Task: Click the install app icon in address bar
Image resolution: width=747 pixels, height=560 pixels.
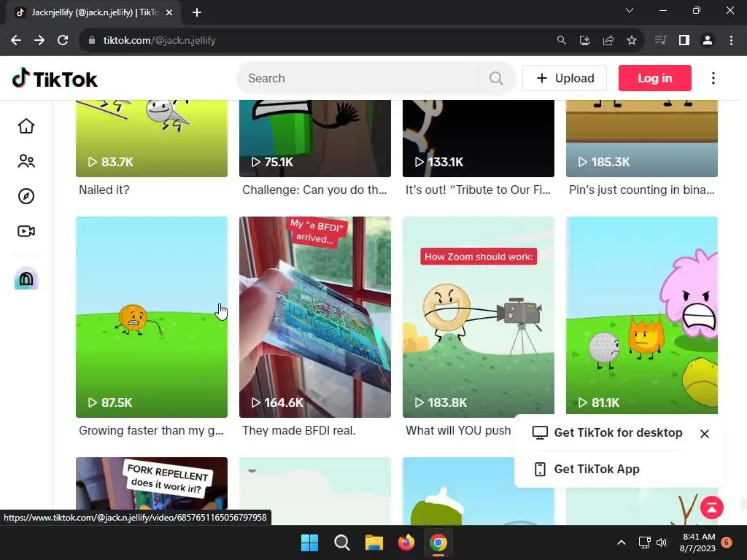Action: click(584, 41)
